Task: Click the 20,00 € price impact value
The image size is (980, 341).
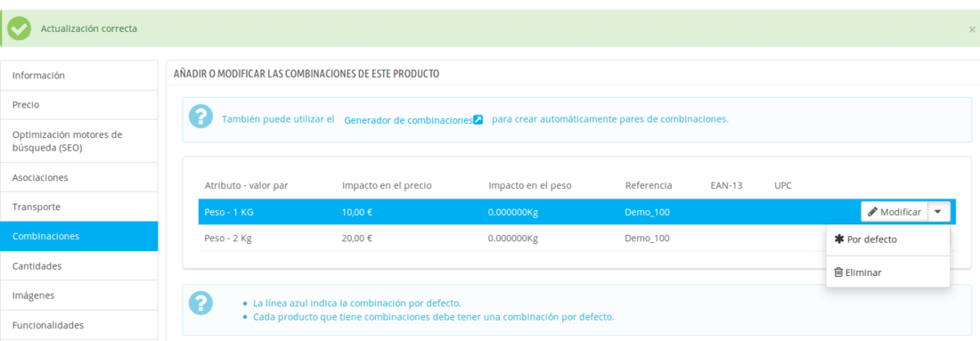Action: point(357,238)
